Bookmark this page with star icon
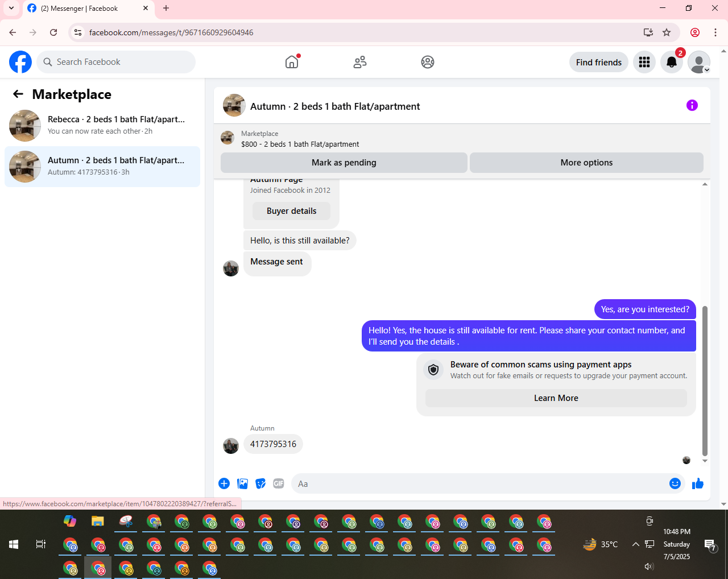Viewport: 728px width, 579px height. [x=667, y=32]
